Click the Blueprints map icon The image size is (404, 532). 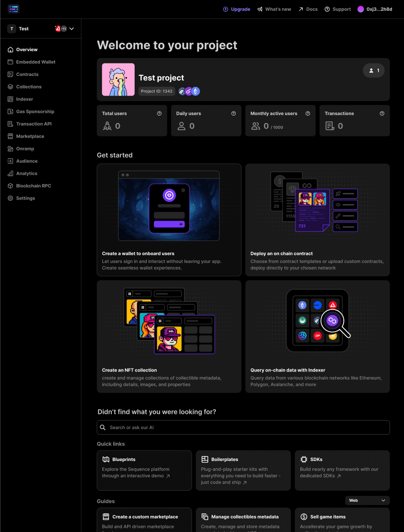pos(106,459)
